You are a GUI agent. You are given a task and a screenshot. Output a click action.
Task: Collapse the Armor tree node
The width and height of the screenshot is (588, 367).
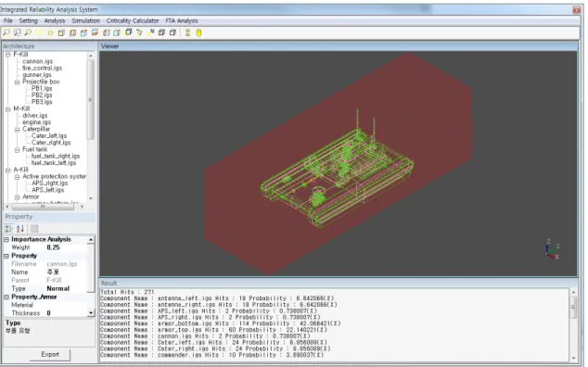17,196
